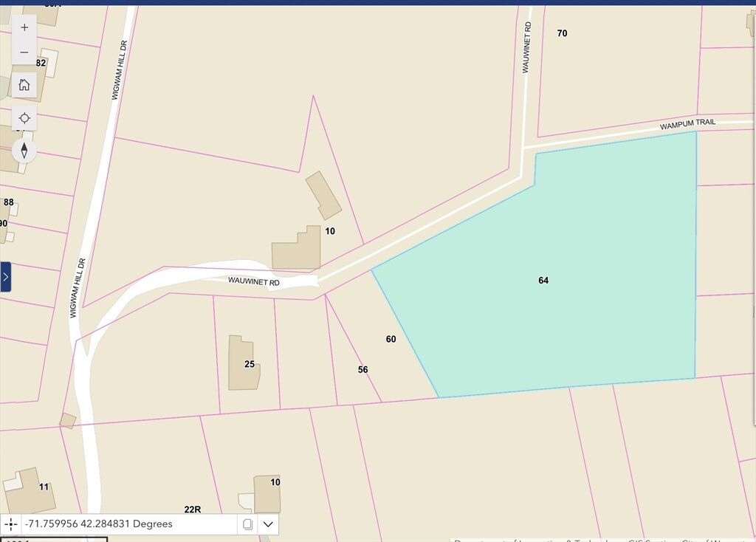Zoom in using the plus button
756x542 pixels.
[24, 27]
